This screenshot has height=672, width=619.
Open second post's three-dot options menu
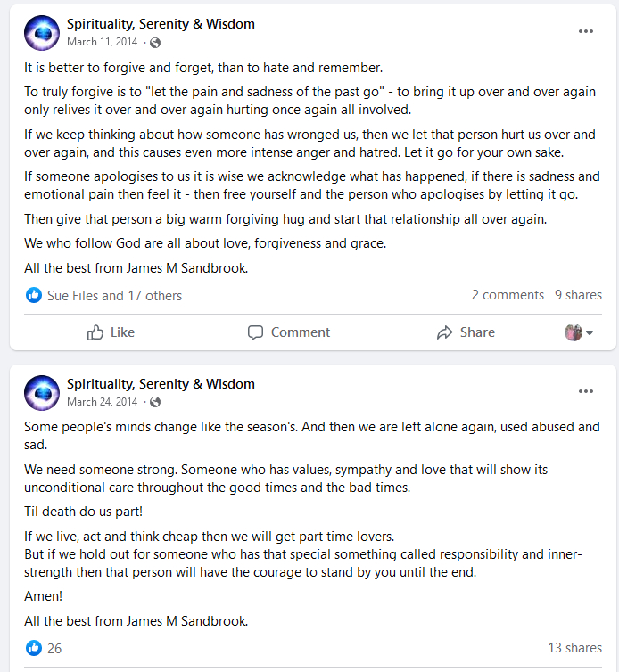585,391
